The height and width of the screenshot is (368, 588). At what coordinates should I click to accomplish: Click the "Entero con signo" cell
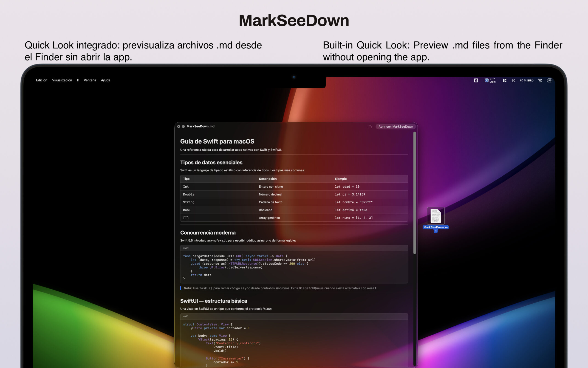(271, 187)
